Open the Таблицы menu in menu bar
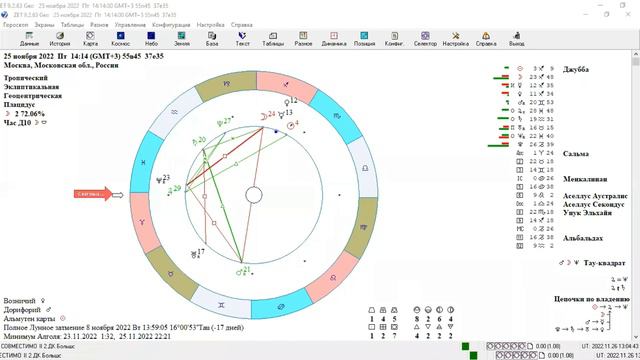Viewport: 640px width, 360px height. pyautogui.click(x=72, y=25)
